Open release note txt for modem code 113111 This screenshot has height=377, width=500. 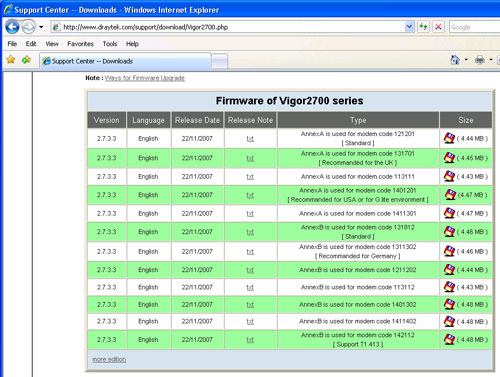point(250,177)
